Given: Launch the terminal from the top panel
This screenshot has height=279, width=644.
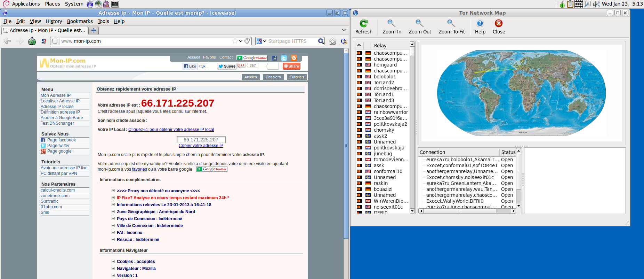Looking at the screenshot, I should 115,4.
